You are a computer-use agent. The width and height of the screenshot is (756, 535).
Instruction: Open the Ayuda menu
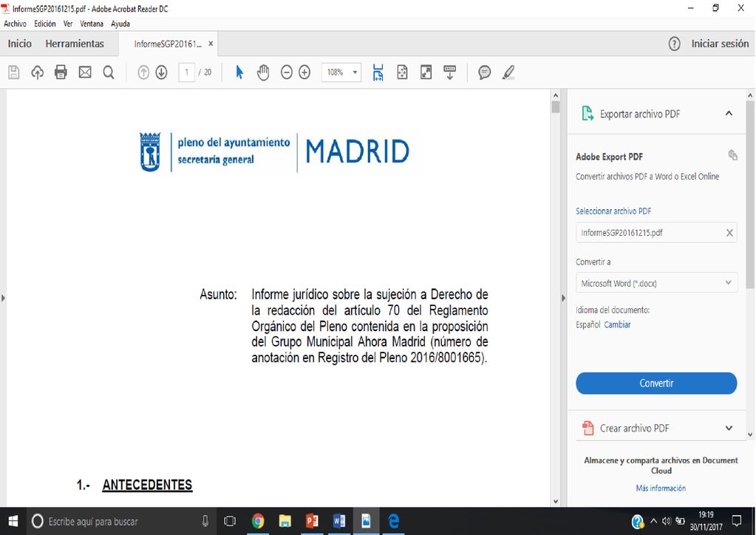click(120, 24)
